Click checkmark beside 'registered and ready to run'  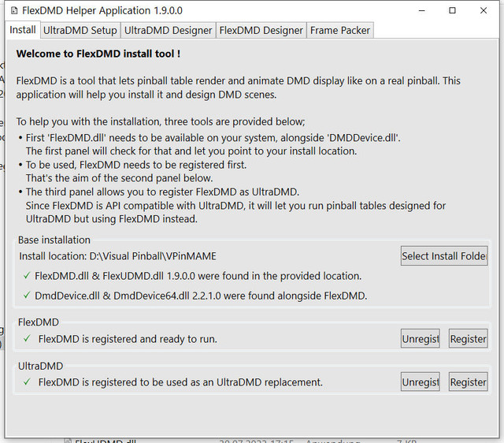point(27,338)
